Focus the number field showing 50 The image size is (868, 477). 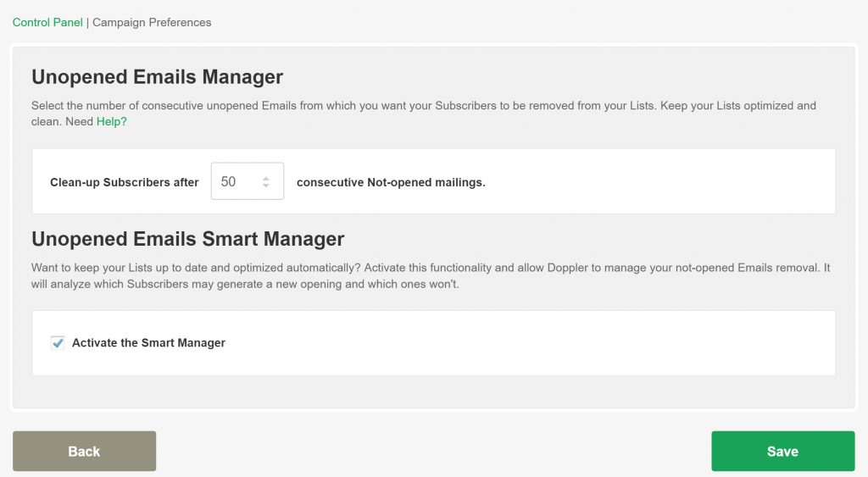click(248, 181)
